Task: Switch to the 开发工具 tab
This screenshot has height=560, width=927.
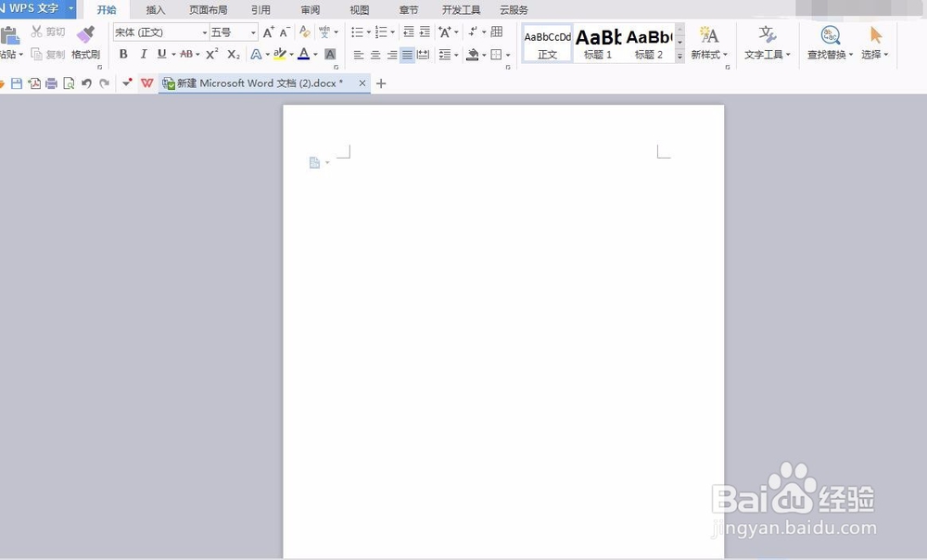Action: click(461, 10)
